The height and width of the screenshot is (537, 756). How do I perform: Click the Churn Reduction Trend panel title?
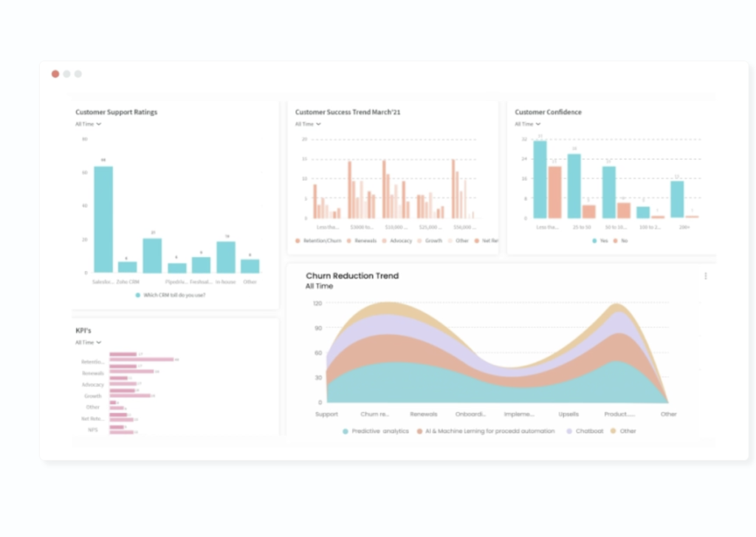coord(352,276)
